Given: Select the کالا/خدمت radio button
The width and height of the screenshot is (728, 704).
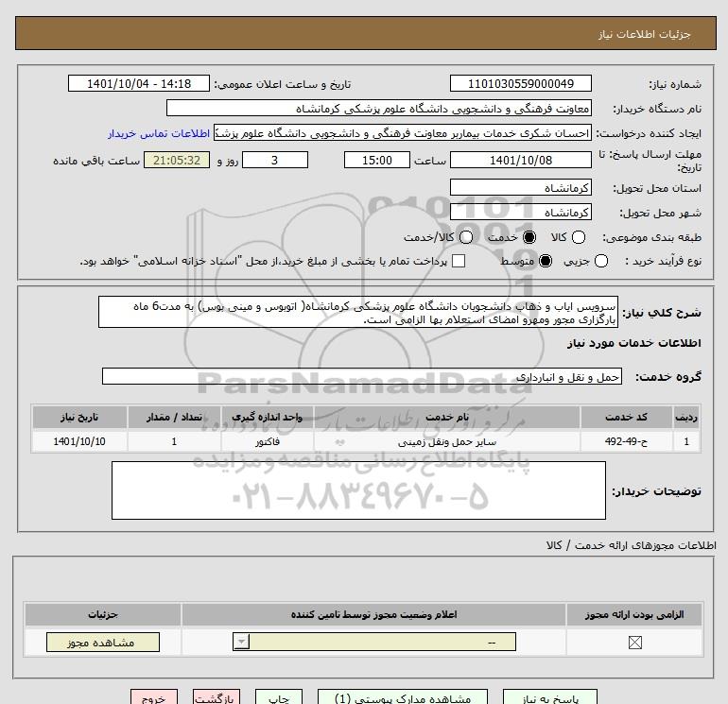Looking at the screenshot, I should point(466,237).
